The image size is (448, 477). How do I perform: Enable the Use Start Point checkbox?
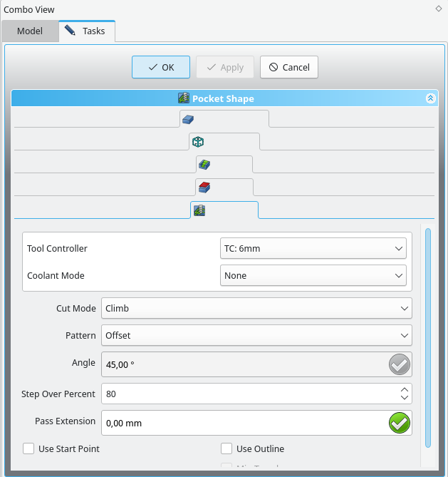tap(29, 448)
